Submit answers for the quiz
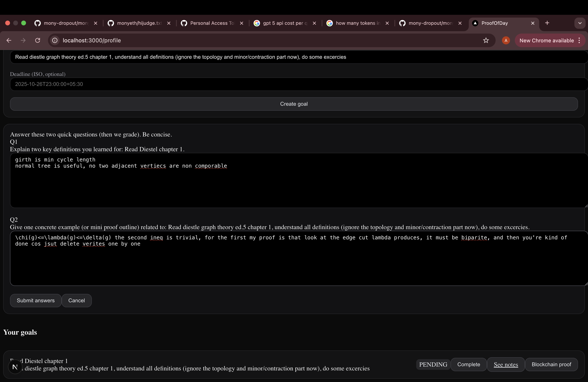The image size is (588, 382). click(36, 300)
